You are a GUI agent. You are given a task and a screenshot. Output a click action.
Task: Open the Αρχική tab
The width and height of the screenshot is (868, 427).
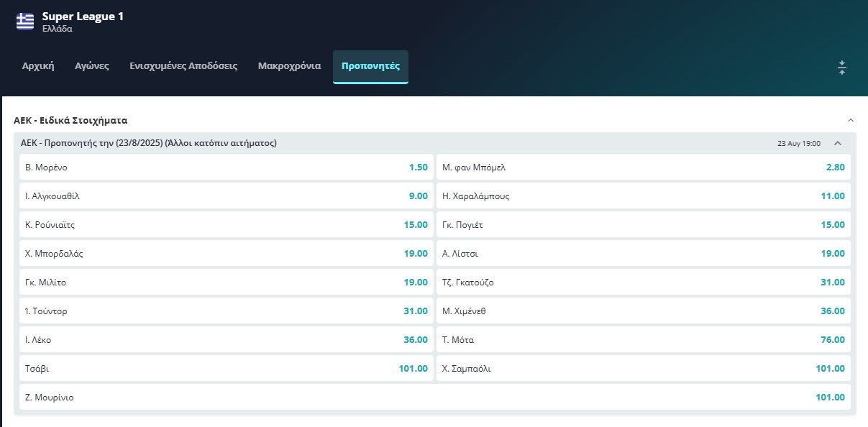[38, 66]
